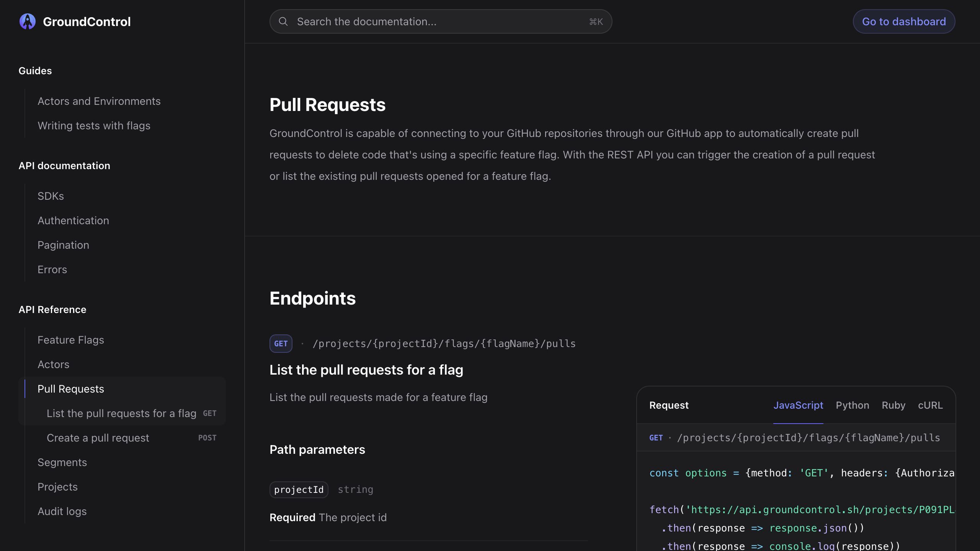Switch to the Python request tab

click(852, 405)
